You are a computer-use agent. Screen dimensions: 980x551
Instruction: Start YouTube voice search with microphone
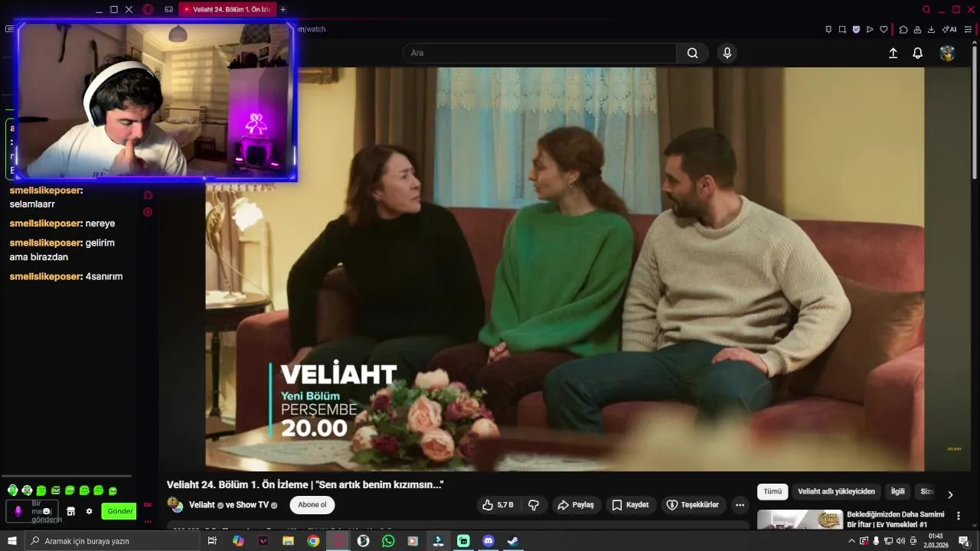(727, 53)
